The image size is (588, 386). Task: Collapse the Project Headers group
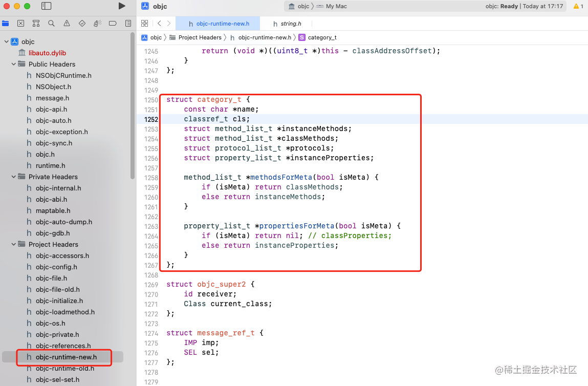[13, 244]
